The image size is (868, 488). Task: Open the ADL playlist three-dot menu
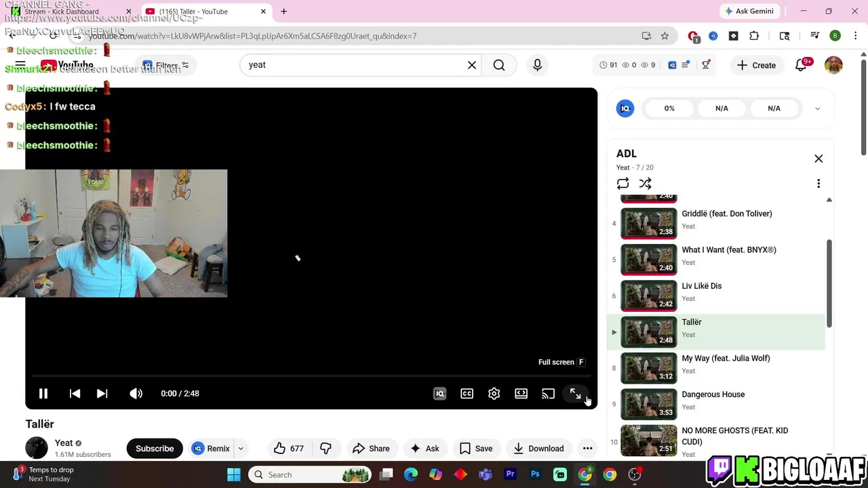[818, 184]
